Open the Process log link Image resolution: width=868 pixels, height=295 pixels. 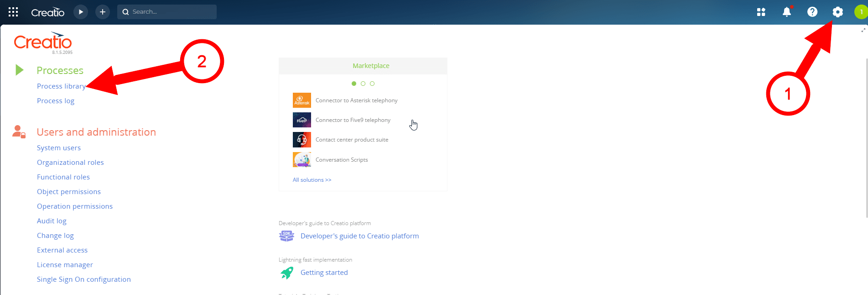(56, 101)
